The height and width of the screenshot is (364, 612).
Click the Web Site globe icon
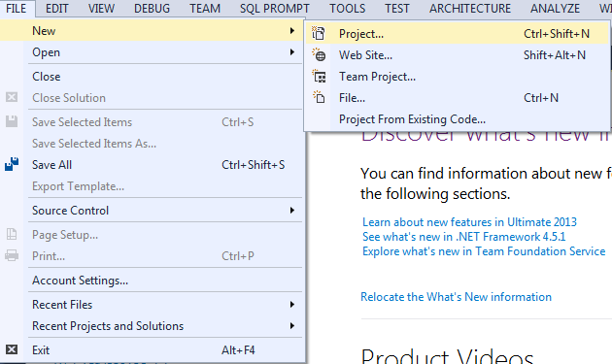click(319, 55)
